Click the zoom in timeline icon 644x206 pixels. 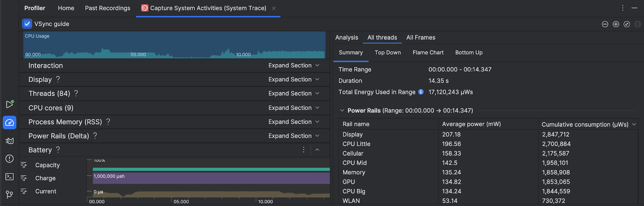coord(616,24)
